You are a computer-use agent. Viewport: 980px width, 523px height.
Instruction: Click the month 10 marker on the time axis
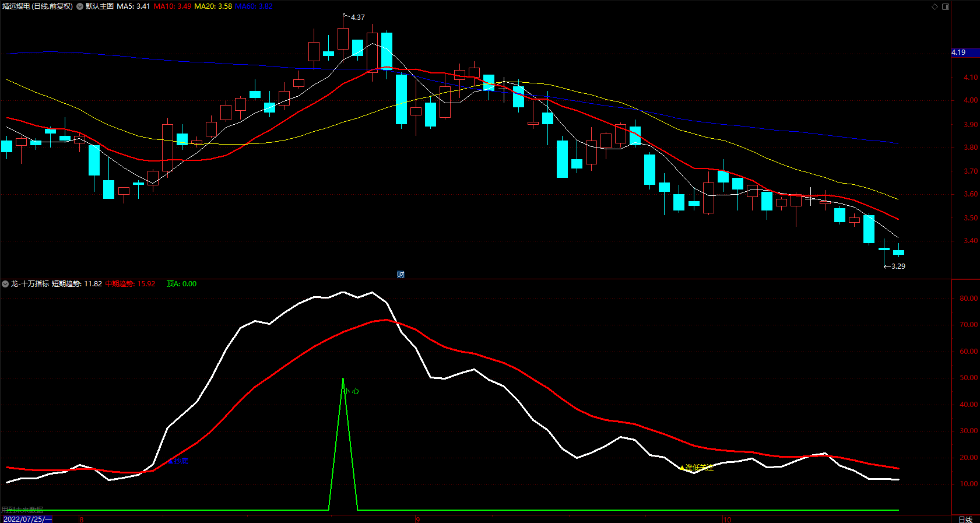tap(727, 520)
